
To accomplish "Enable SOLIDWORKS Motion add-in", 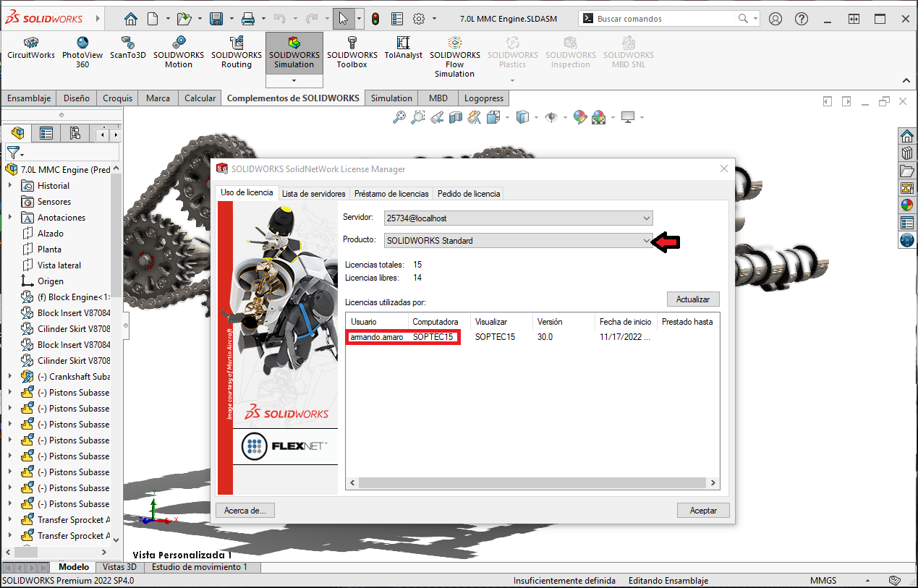I will [179, 54].
